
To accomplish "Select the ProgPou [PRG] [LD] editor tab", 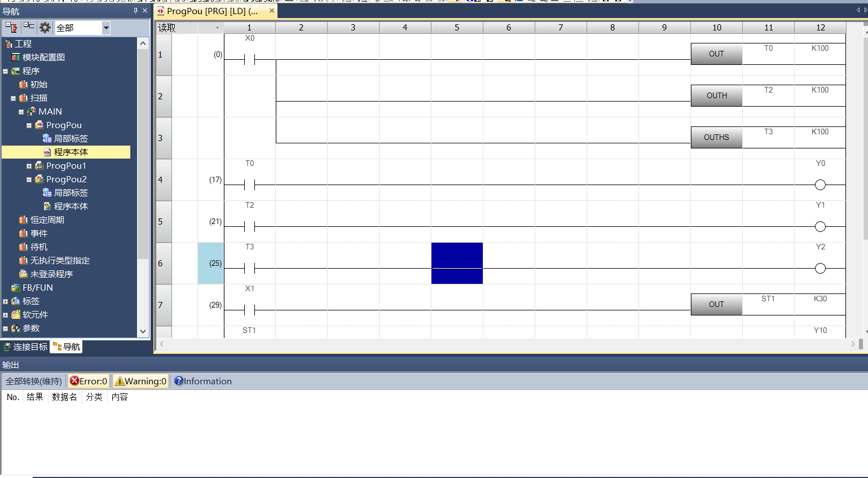I will click(x=212, y=11).
